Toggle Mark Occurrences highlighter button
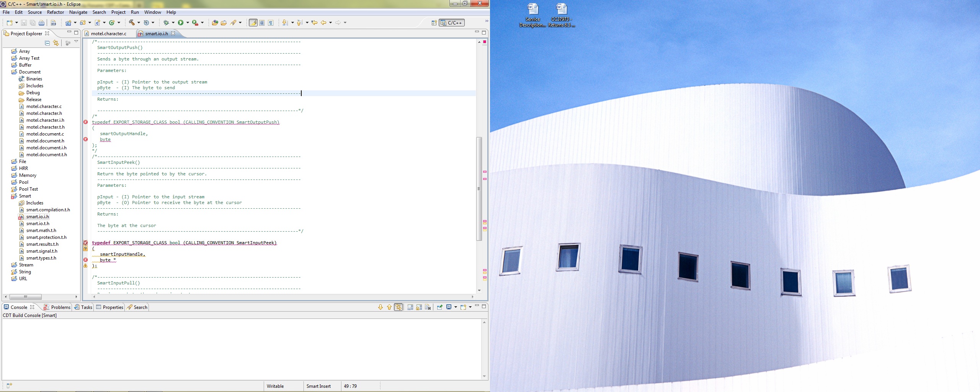The width and height of the screenshot is (980, 392). tap(253, 23)
